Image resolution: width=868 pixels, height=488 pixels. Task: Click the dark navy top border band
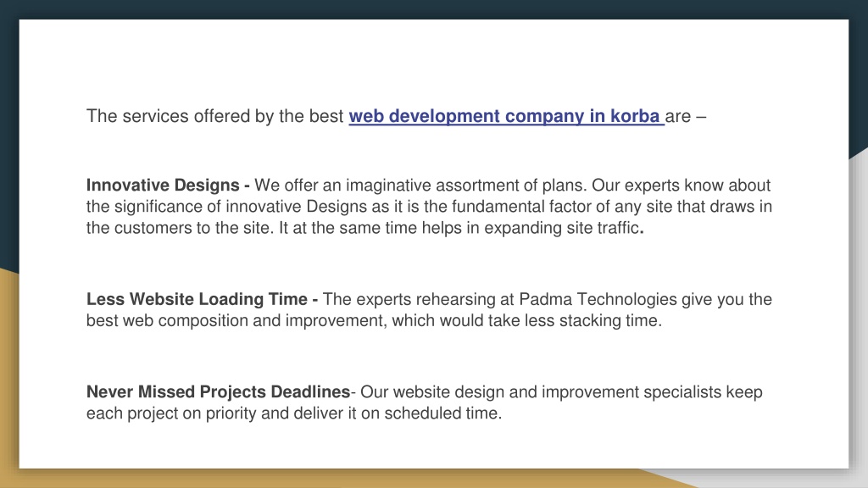[x=434, y=8]
